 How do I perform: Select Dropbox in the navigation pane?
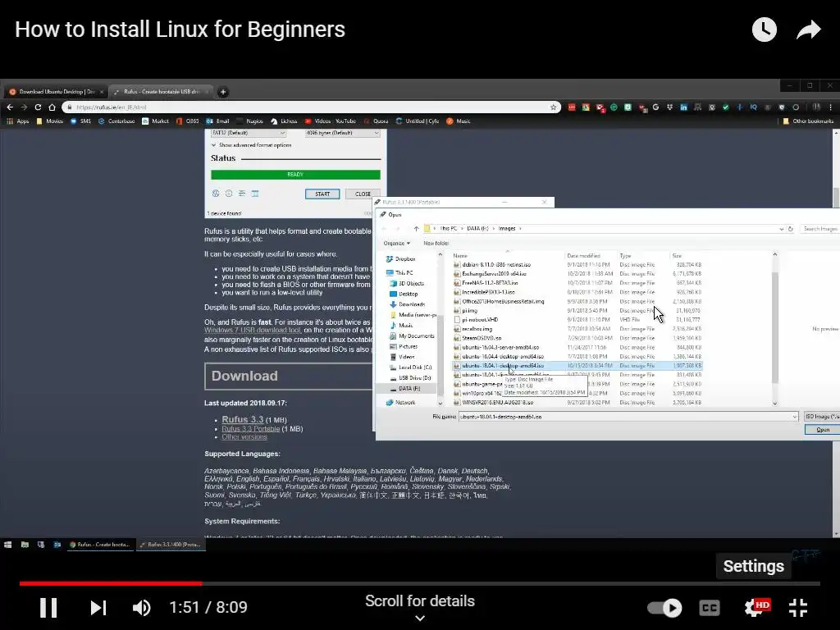(400, 258)
